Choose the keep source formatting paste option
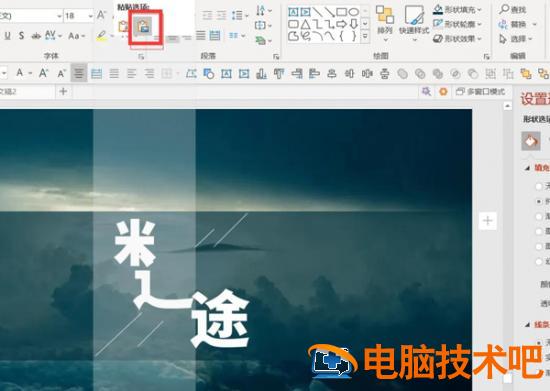 click(x=123, y=26)
